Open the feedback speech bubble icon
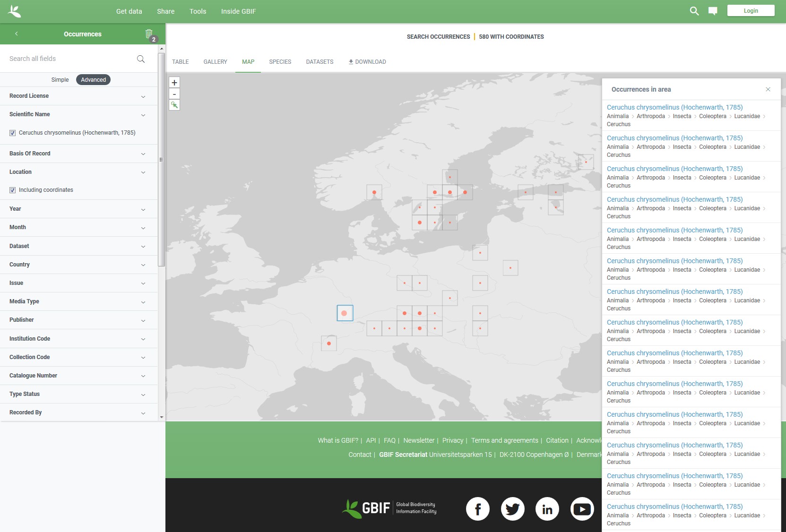 click(713, 11)
